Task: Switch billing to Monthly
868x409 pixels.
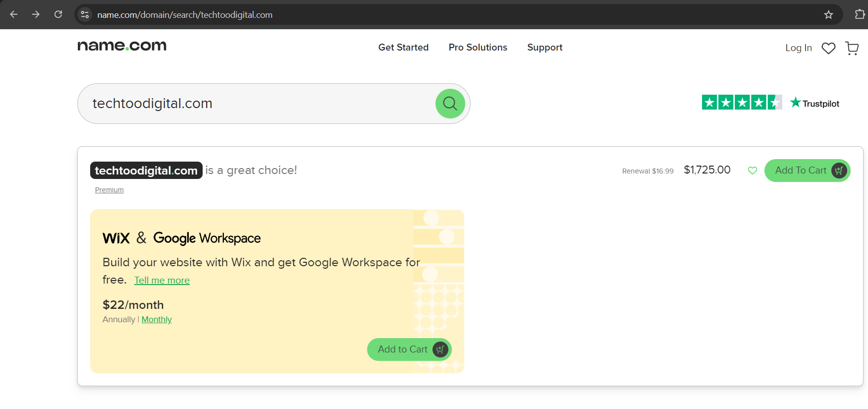Action: 157,320
